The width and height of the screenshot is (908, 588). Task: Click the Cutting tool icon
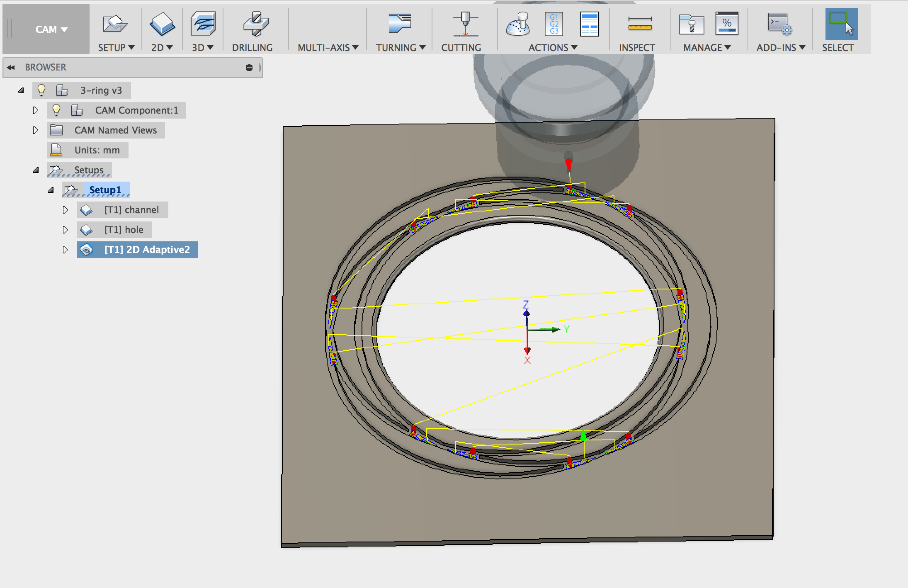point(466,24)
